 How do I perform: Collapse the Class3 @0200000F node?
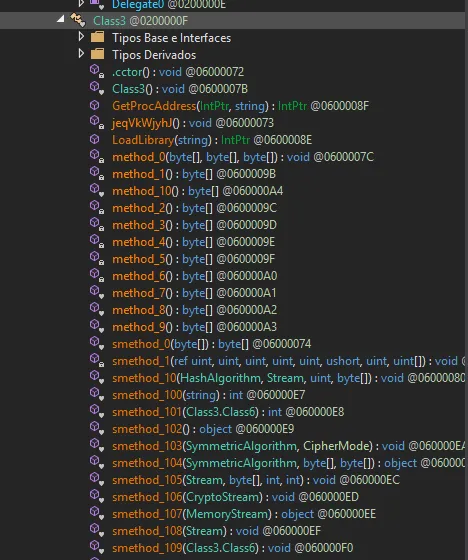click(x=61, y=19)
